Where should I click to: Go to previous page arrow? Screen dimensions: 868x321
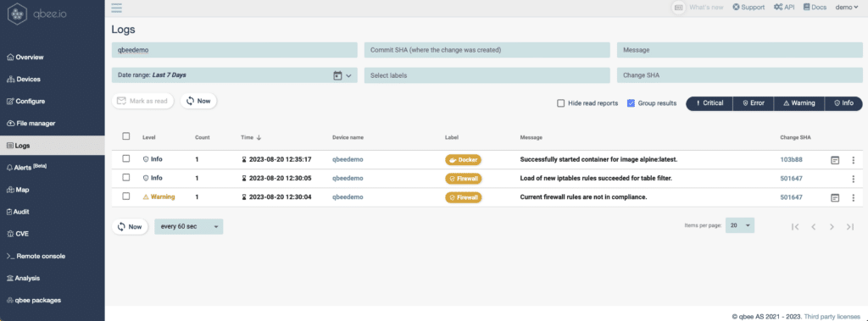pyautogui.click(x=813, y=226)
